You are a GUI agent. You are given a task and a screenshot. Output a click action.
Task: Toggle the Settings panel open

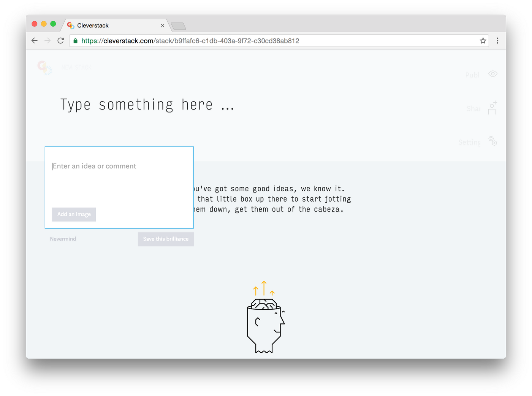pos(469,142)
